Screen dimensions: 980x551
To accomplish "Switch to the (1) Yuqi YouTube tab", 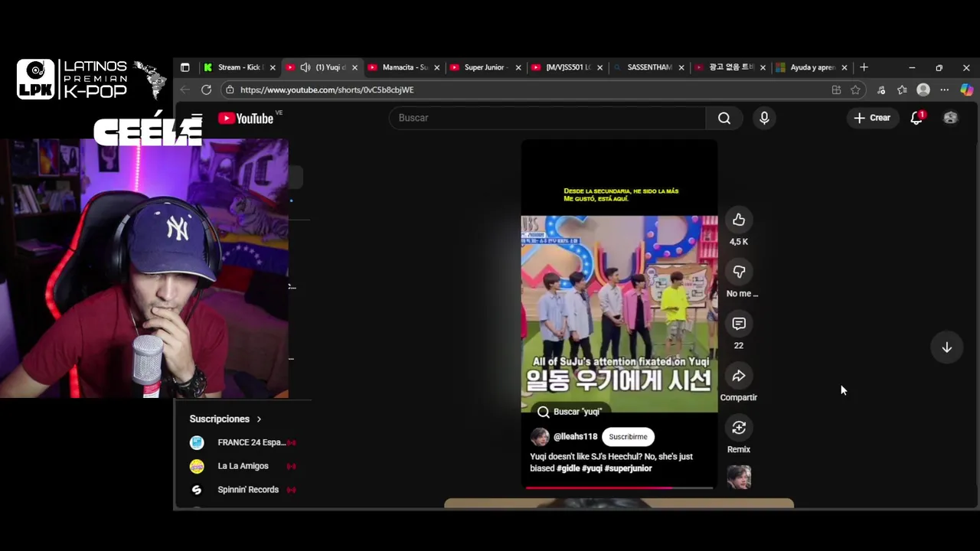I will tap(322, 67).
